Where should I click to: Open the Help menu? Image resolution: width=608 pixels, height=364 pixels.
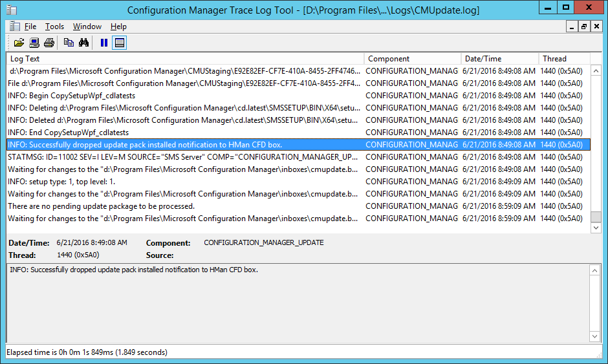coord(118,27)
